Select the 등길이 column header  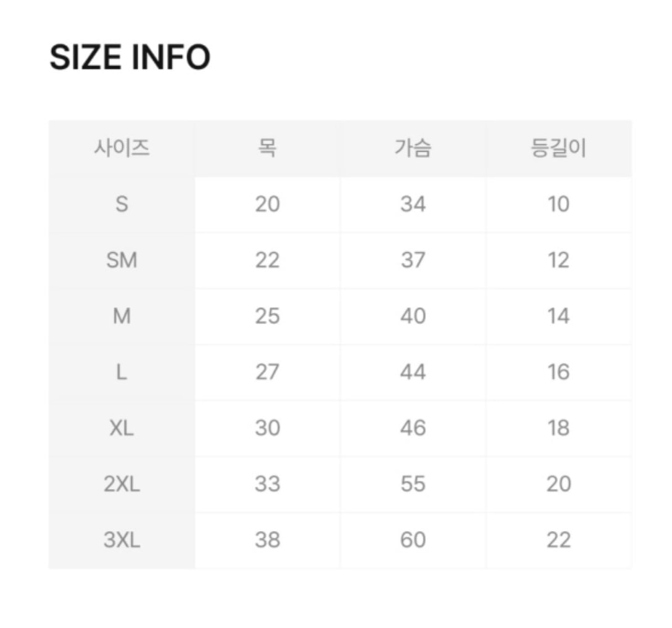(x=558, y=149)
